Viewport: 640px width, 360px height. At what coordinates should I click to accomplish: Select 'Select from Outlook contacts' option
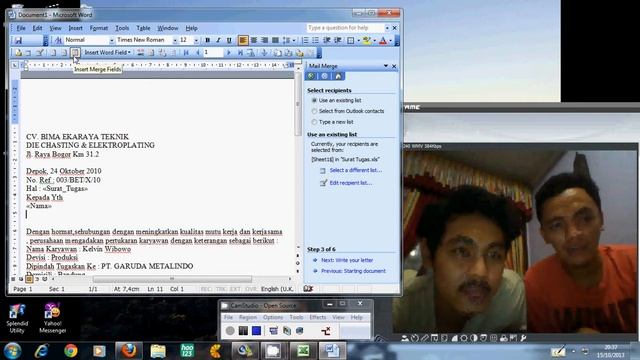coord(314,111)
